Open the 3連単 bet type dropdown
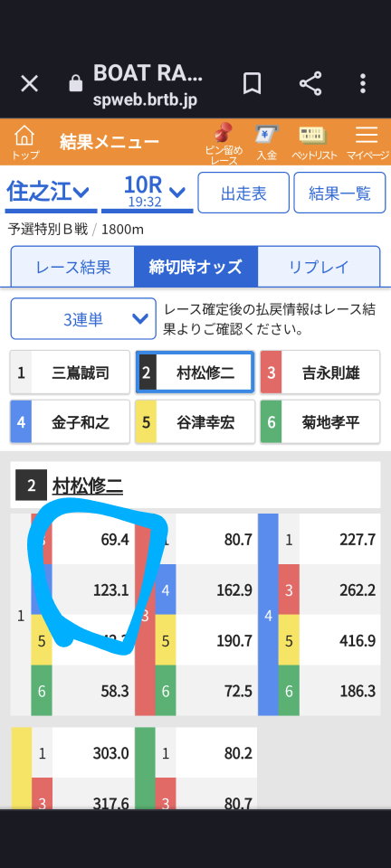 (83, 319)
